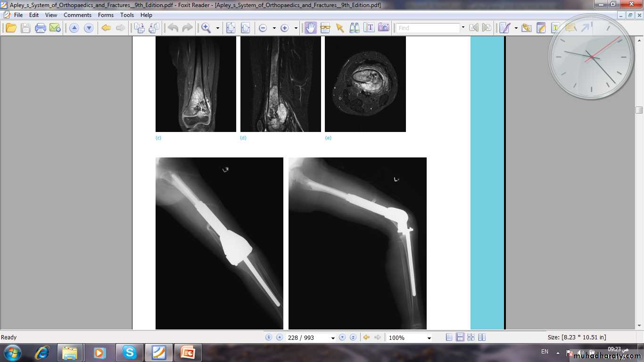Click the zoom out minus button

point(263,28)
